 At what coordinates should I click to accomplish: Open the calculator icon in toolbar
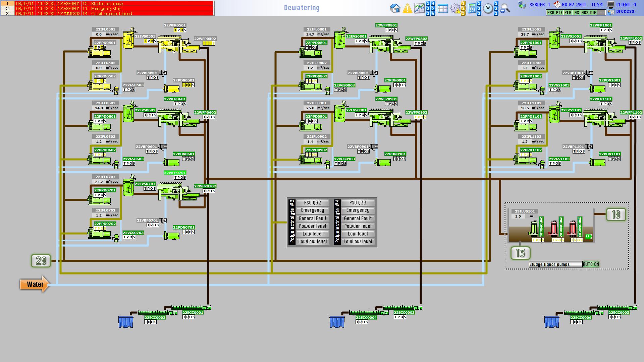[472, 8]
